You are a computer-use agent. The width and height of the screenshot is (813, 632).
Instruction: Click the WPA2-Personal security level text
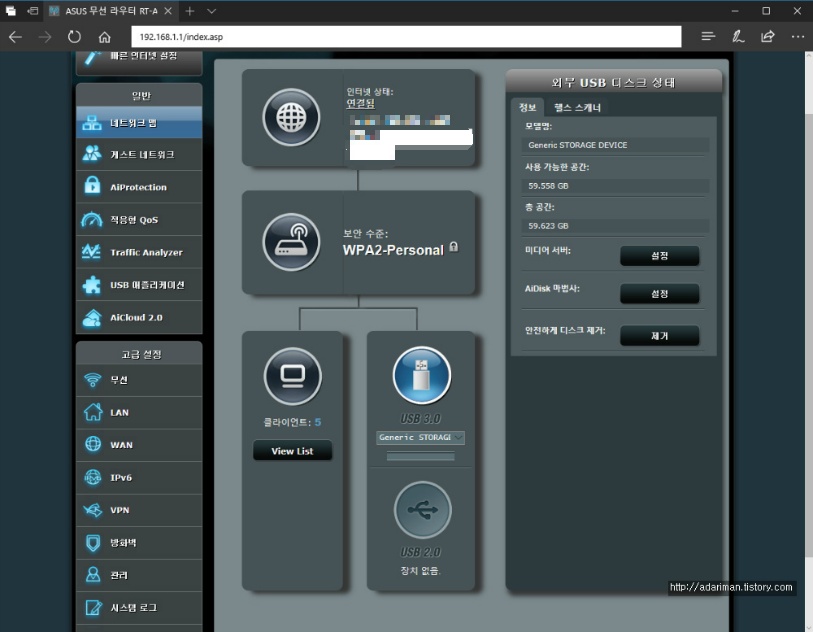pyautogui.click(x=393, y=250)
